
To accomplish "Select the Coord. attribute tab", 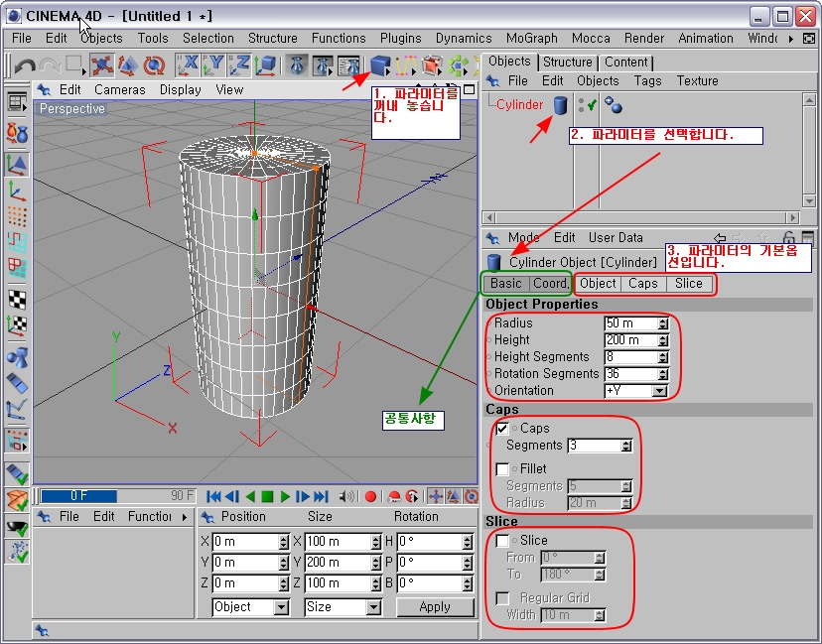I will 550,284.
